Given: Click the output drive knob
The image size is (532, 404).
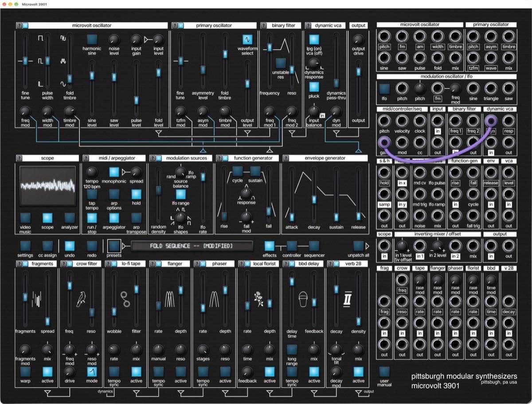Looking at the screenshot, I should (358, 39).
